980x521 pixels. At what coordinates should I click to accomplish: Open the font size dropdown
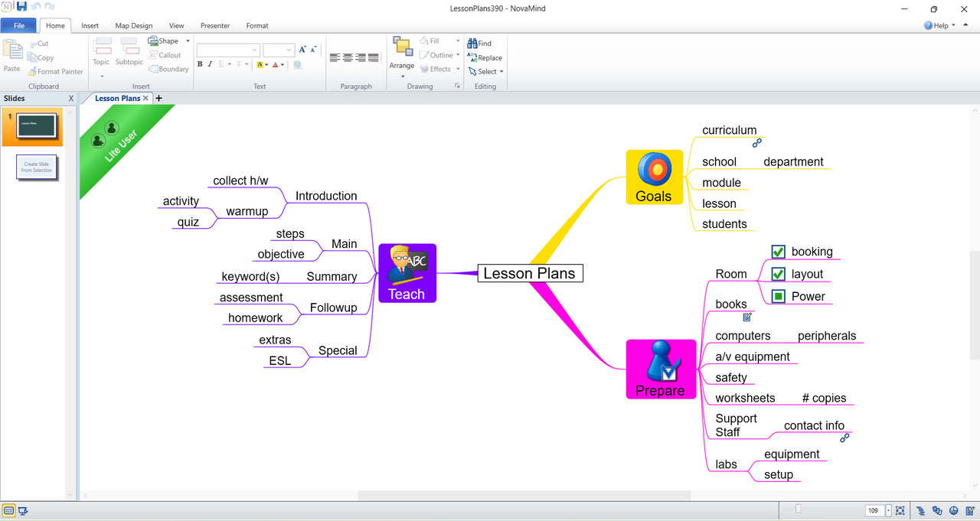point(289,50)
